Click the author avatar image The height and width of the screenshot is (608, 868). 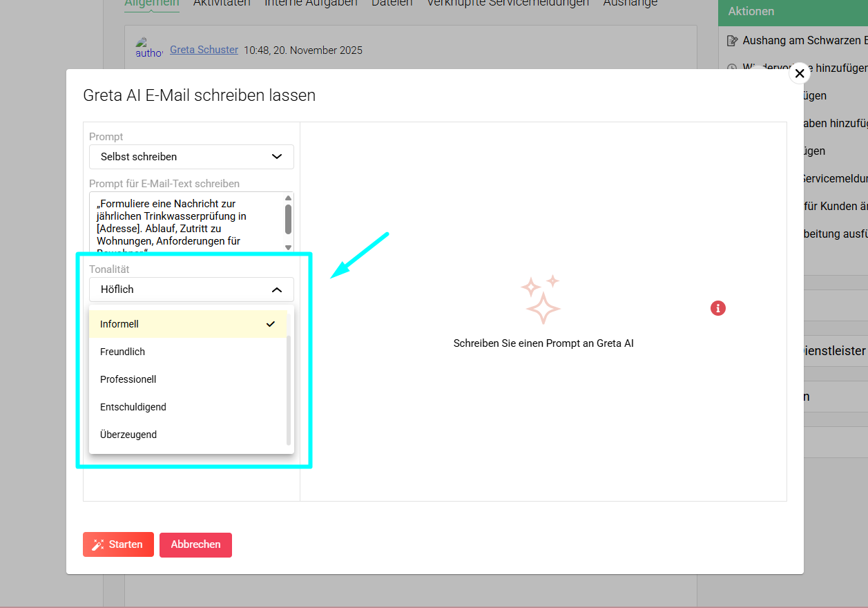pos(148,48)
